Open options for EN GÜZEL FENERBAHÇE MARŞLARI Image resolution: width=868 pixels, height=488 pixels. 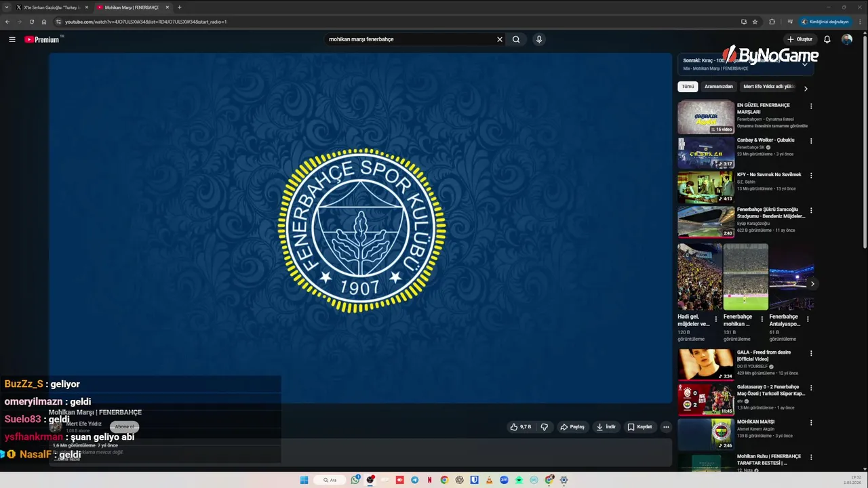point(811,106)
